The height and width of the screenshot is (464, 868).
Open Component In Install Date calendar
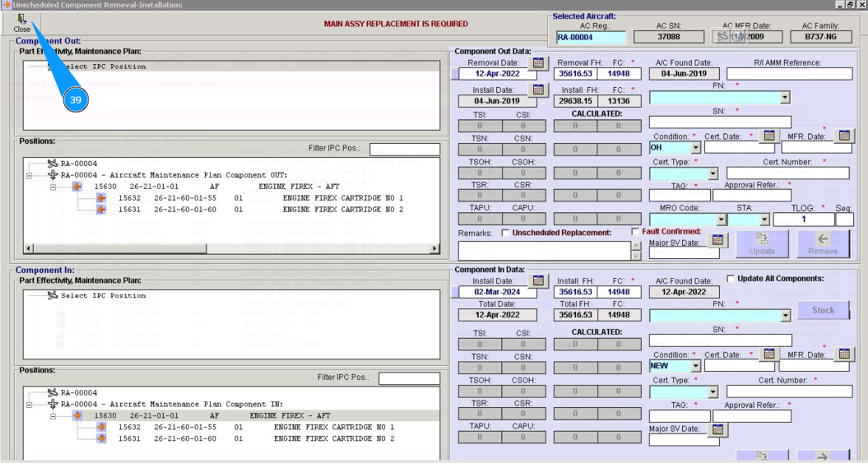click(538, 280)
